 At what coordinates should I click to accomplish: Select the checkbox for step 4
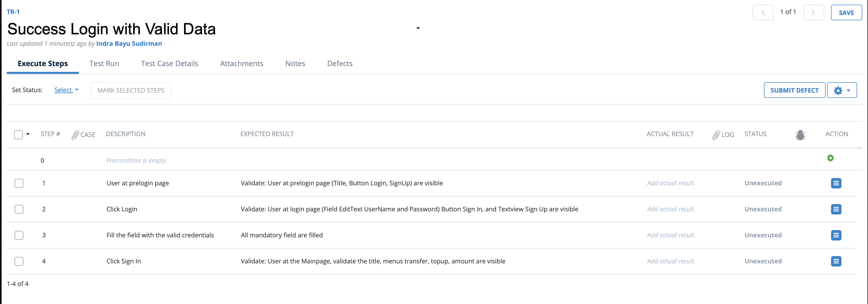[x=19, y=261]
